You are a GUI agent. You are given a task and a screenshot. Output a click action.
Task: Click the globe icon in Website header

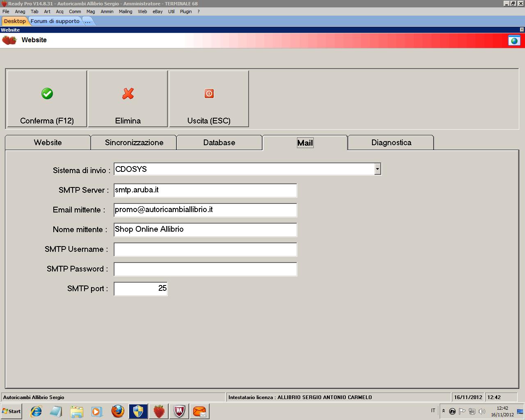pyautogui.click(x=514, y=40)
